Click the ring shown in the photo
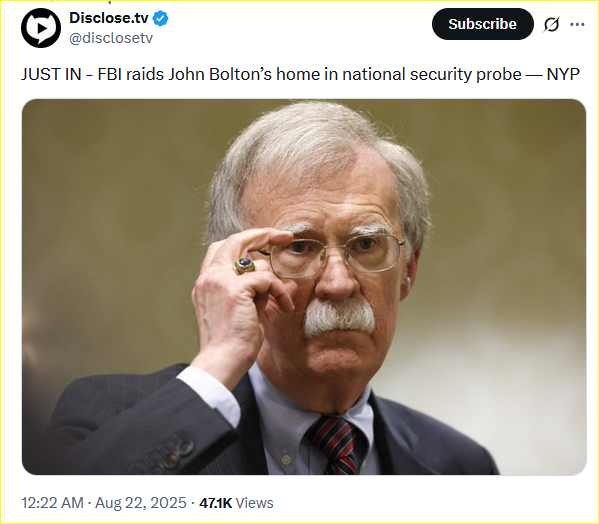 [244, 265]
